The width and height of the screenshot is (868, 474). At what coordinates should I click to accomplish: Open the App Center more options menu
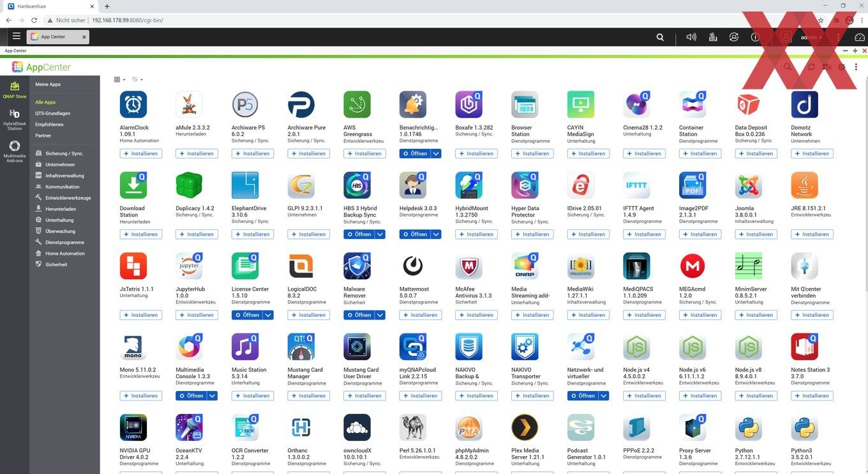856,66
